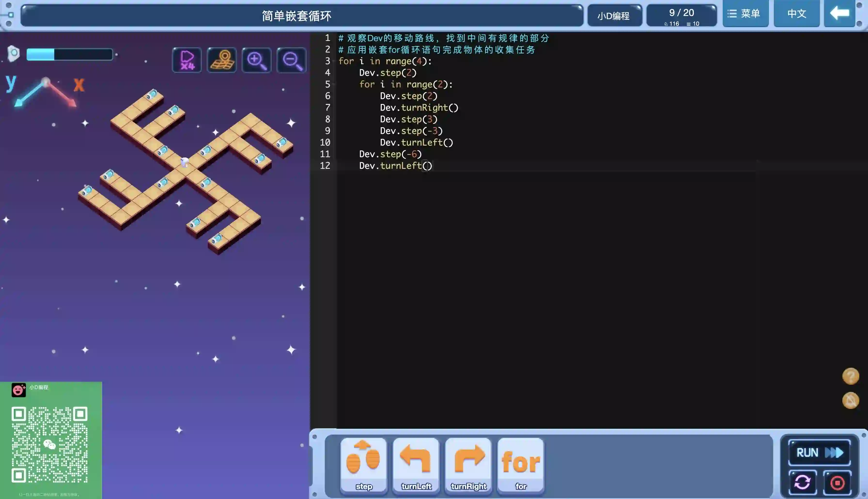
Task: Open the help question mark icon
Action: 850,376
